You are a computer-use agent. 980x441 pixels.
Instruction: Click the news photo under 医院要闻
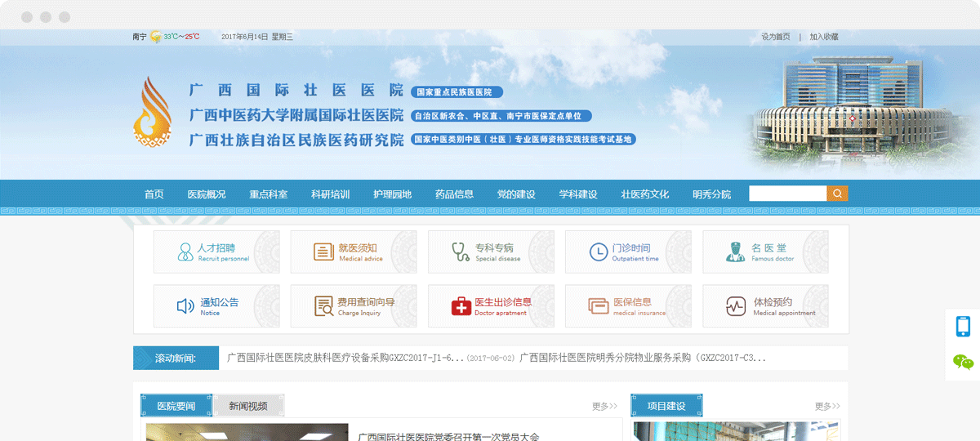tap(247, 432)
